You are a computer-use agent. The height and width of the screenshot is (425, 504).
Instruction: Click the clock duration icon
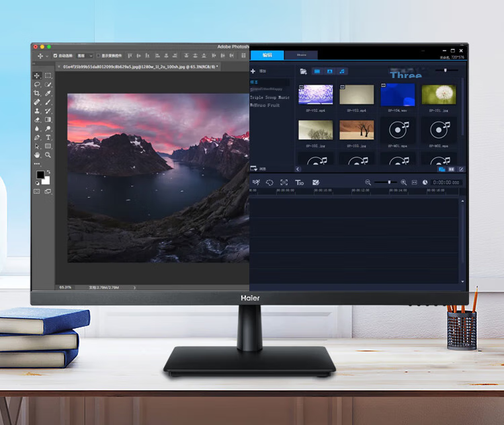coord(425,182)
